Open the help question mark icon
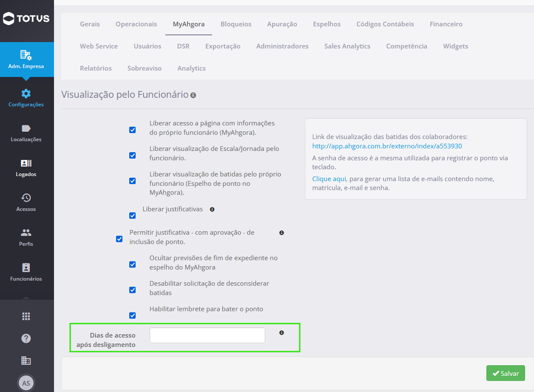The height and width of the screenshot is (392, 534). point(26,338)
